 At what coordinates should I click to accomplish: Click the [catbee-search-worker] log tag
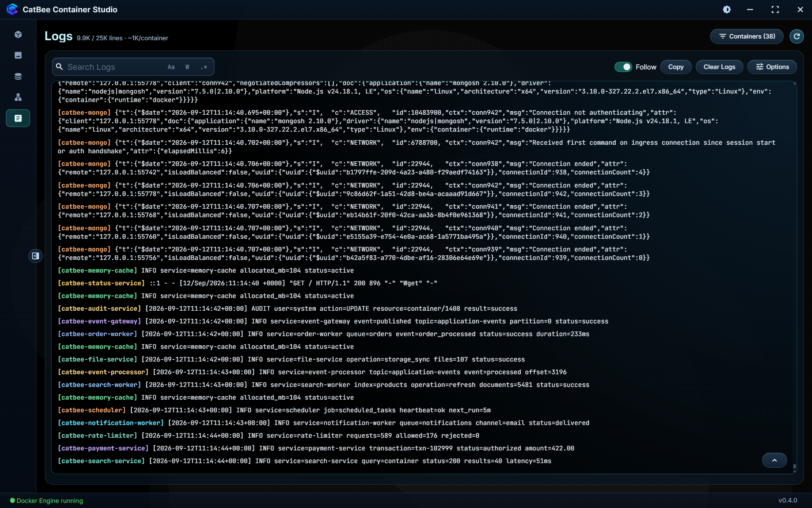[x=99, y=385]
